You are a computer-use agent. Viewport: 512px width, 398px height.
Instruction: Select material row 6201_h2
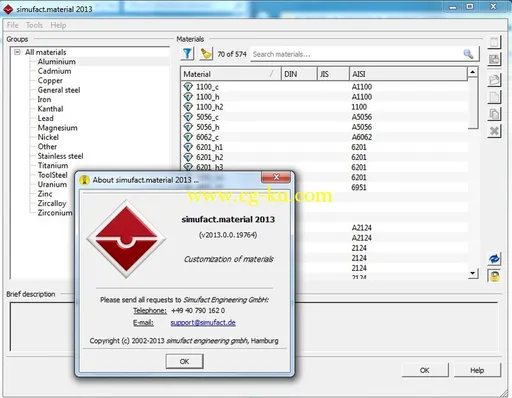pos(324,157)
